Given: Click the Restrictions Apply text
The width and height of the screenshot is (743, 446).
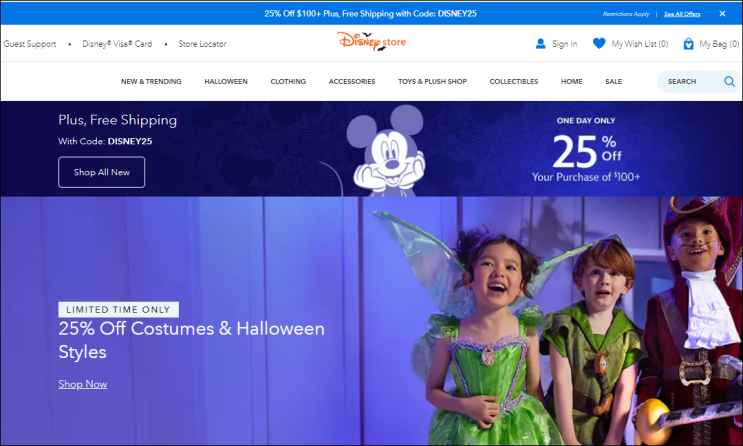Looking at the screenshot, I should [x=626, y=14].
